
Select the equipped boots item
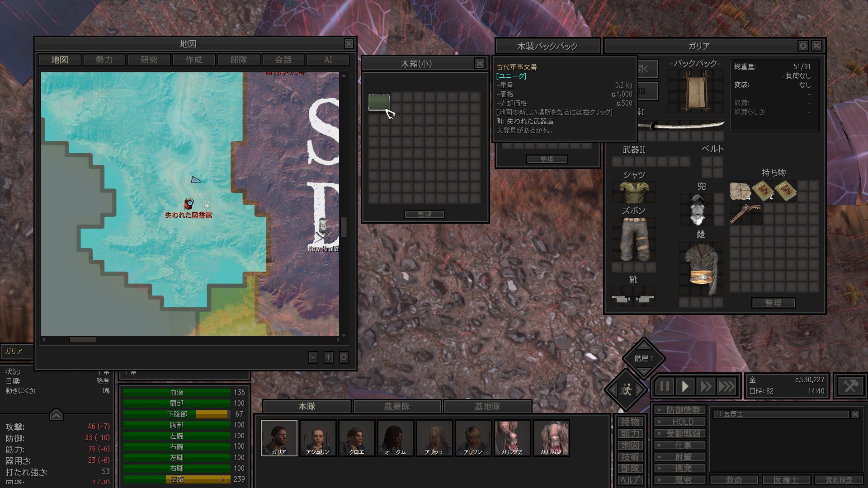(x=633, y=298)
